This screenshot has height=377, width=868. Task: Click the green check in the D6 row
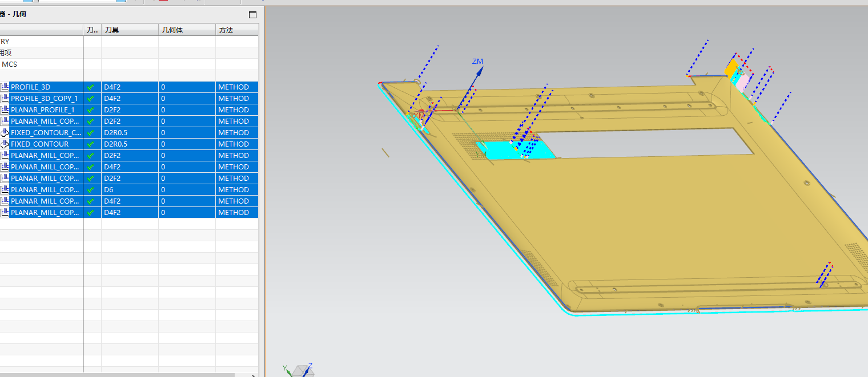90,190
